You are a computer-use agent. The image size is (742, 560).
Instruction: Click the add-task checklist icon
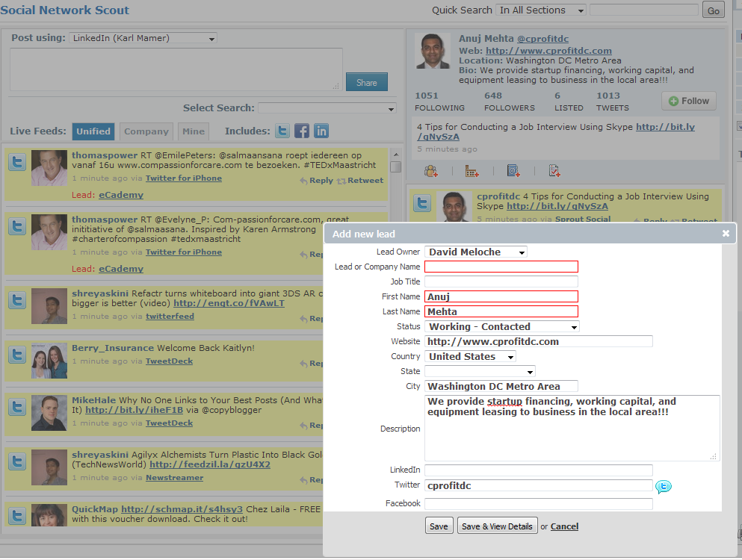point(554,171)
